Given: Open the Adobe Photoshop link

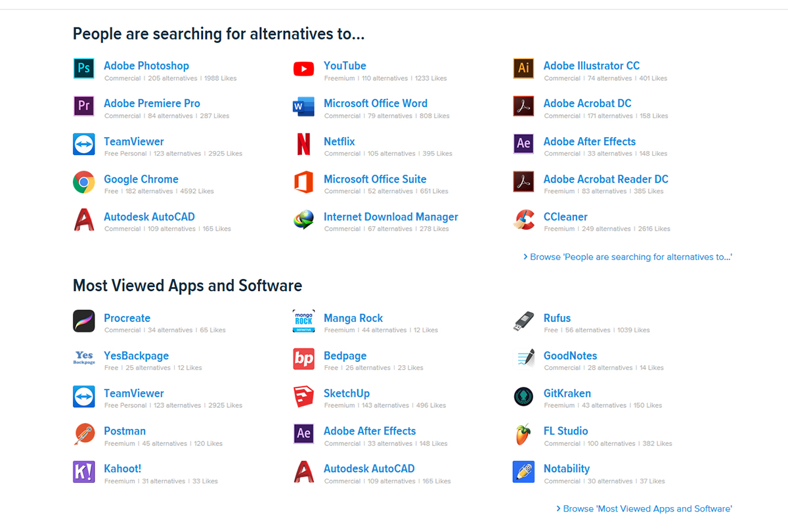Looking at the screenshot, I should pyautogui.click(x=146, y=66).
